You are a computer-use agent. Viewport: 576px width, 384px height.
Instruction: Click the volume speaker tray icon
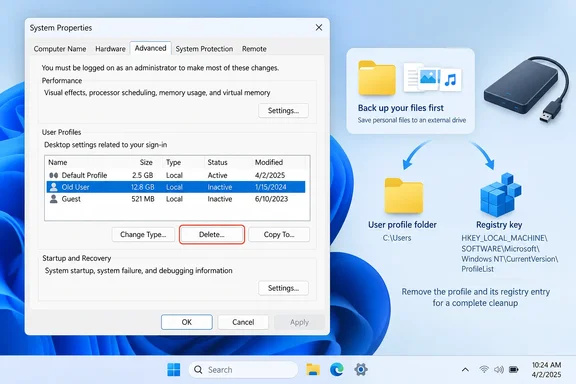click(x=498, y=369)
